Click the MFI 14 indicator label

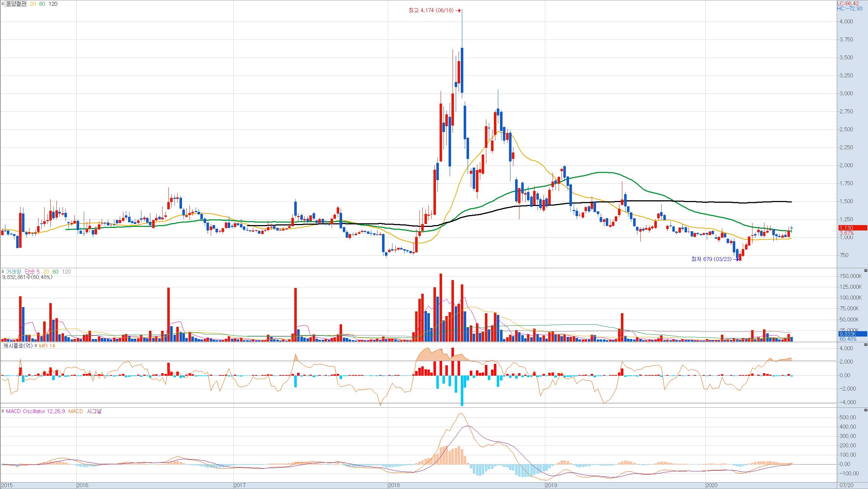tap(47, 346)
